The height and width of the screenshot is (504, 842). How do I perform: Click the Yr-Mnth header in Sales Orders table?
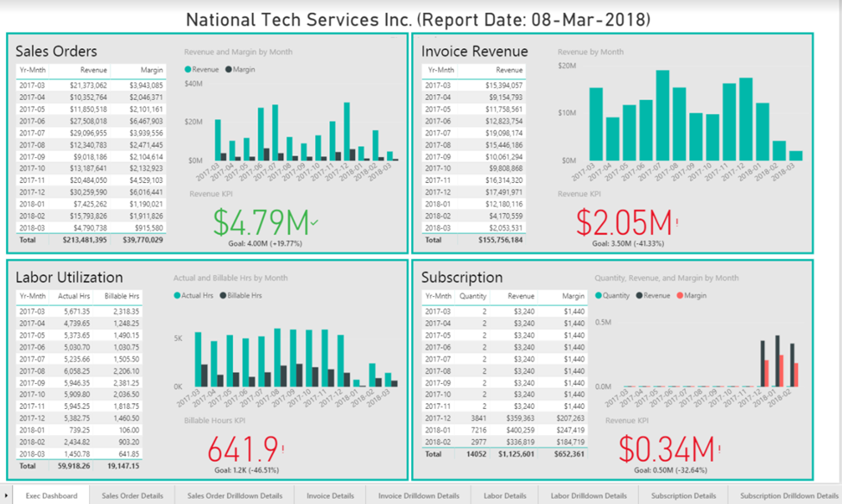click(x=33, y=70)
